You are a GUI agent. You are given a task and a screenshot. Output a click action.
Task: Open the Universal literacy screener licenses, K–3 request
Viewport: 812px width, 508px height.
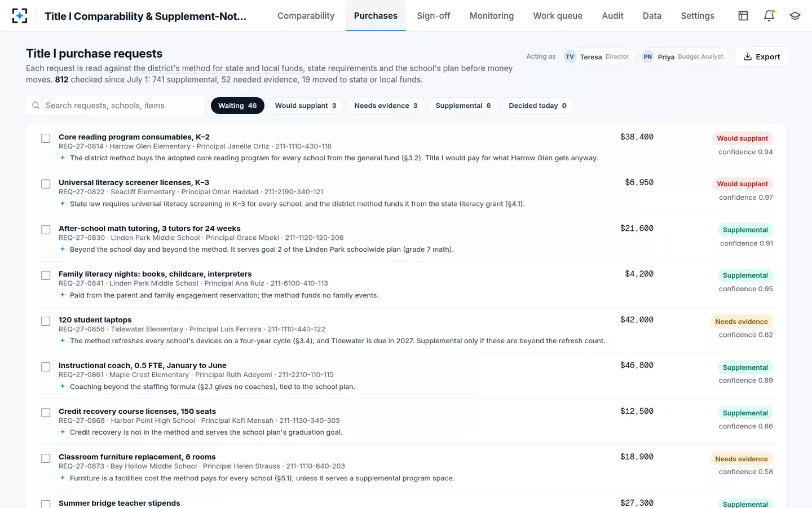tap(134, 183)
